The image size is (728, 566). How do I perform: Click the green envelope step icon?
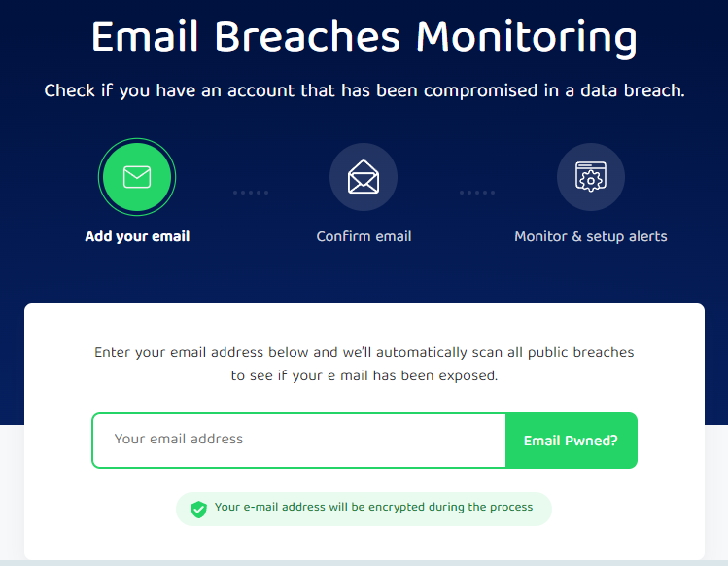point(137,177)
